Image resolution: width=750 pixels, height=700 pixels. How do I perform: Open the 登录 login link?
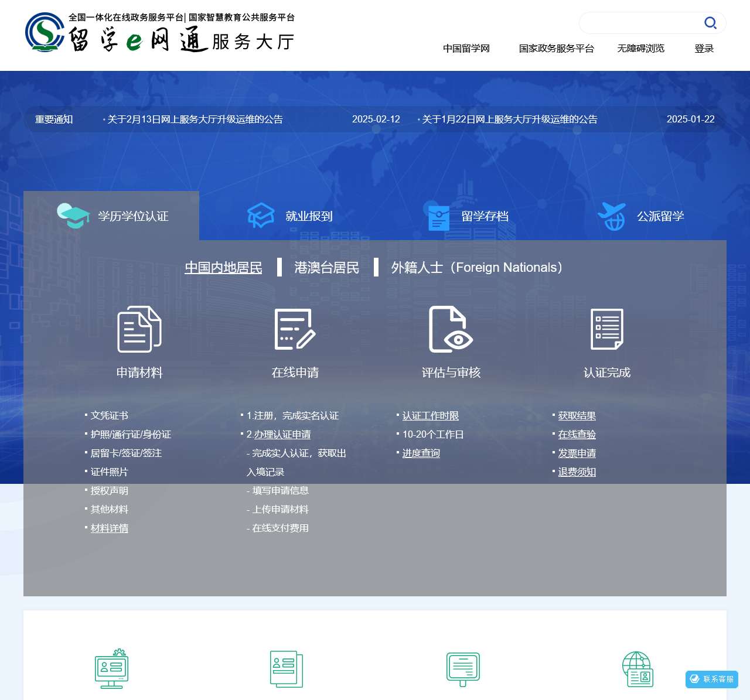[704, 49]
